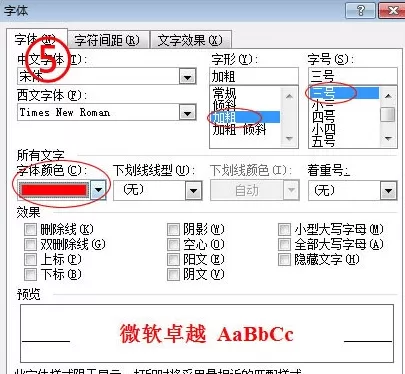Switch to the 文字效果 (X) tab
This screenshot has width=405, height=374.
[190, 41]
